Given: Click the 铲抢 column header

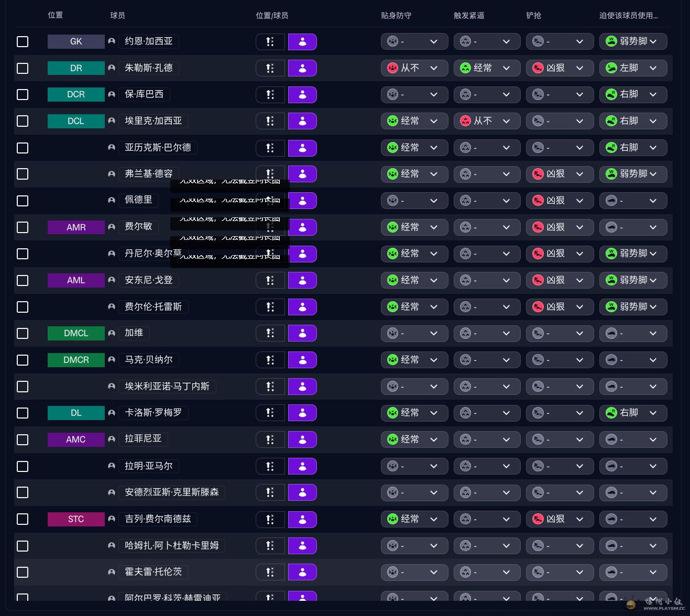Looking at the screenshot, I should point(534,16).
